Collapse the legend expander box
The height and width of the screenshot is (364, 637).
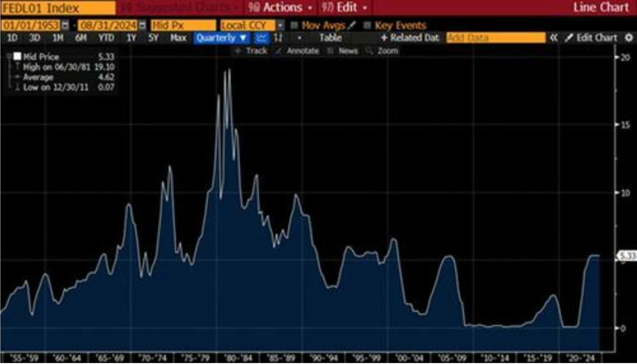(x=9, y=57)
